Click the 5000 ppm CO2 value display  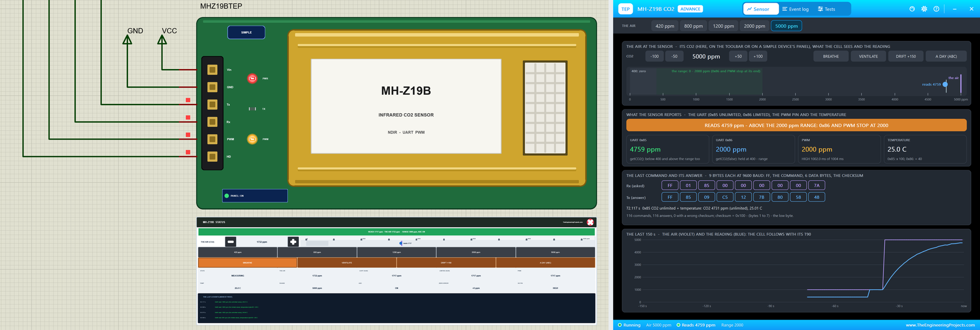(706, 56)
